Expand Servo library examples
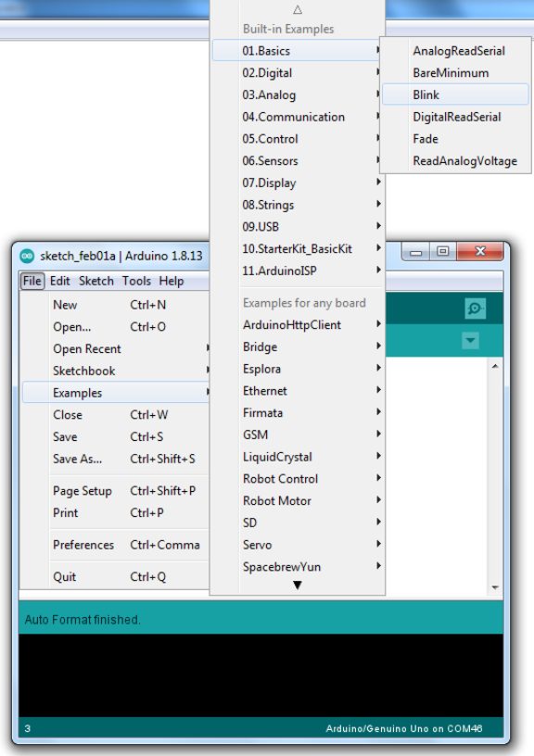Screen dimensions: 534x756 296,545
